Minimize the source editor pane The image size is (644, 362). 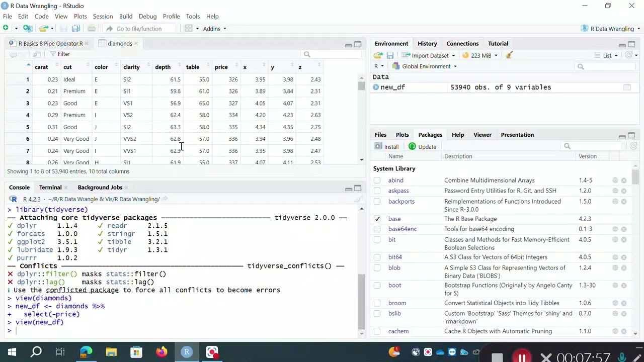pyautogui.click(x=348, y=44)
